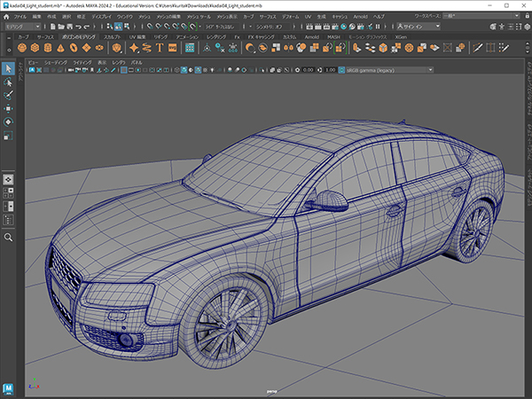Toggle Snap to Curves magnet
This screenshot has width=532, height=399.
(158, 27)
